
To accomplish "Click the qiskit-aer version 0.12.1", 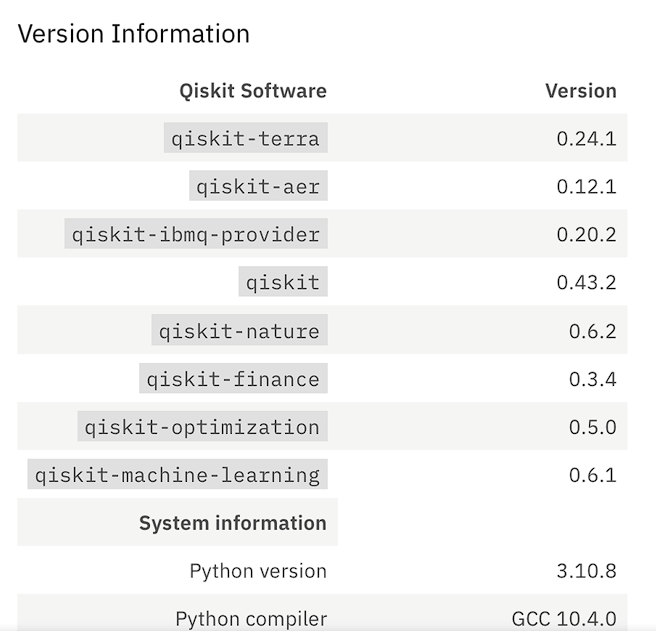I will point(586,187).
